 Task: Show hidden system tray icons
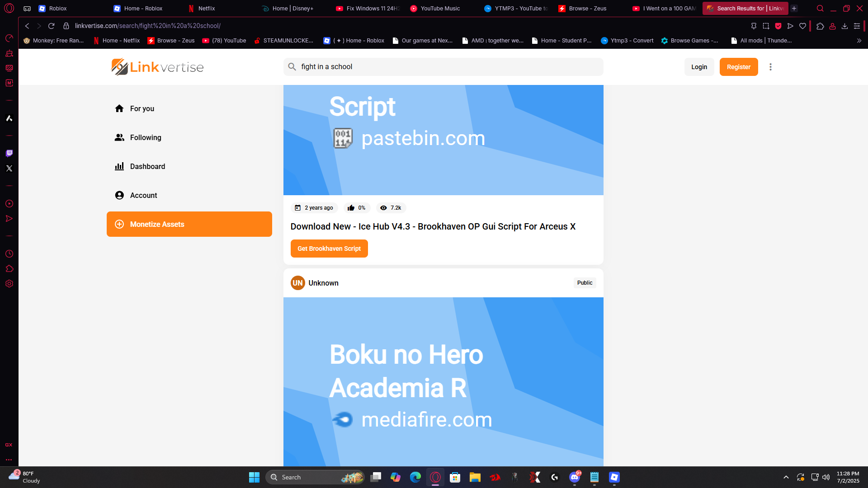pyautogui.click(x=786, y=477)
